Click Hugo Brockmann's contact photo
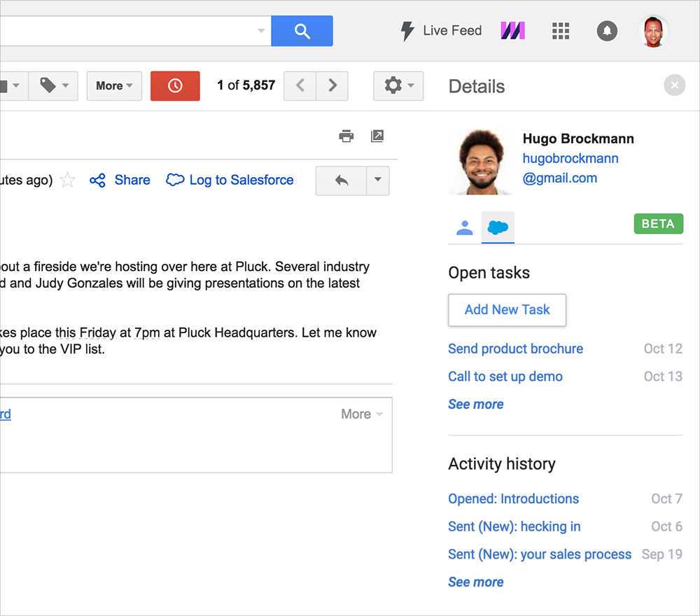 click(482, 162)
